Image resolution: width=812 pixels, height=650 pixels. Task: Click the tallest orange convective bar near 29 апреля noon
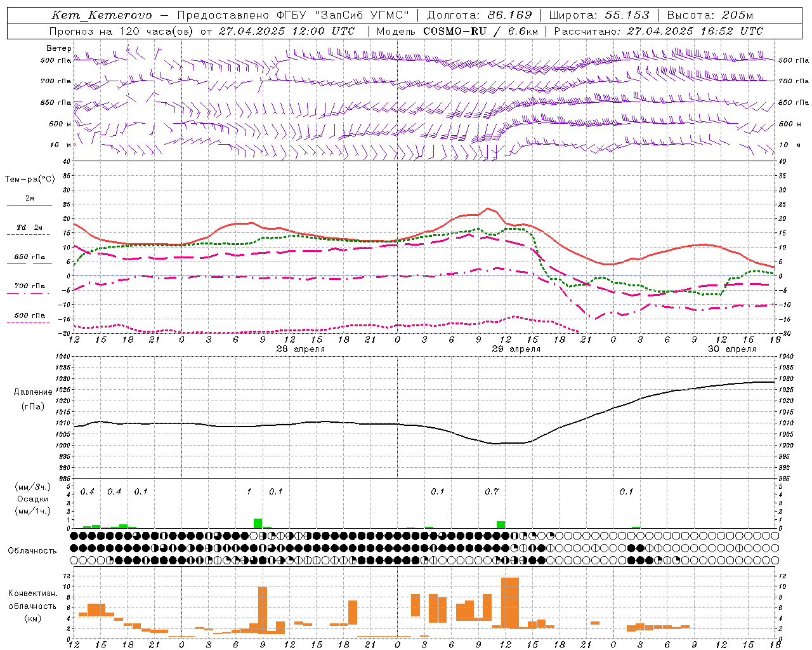tap(509, 602)
